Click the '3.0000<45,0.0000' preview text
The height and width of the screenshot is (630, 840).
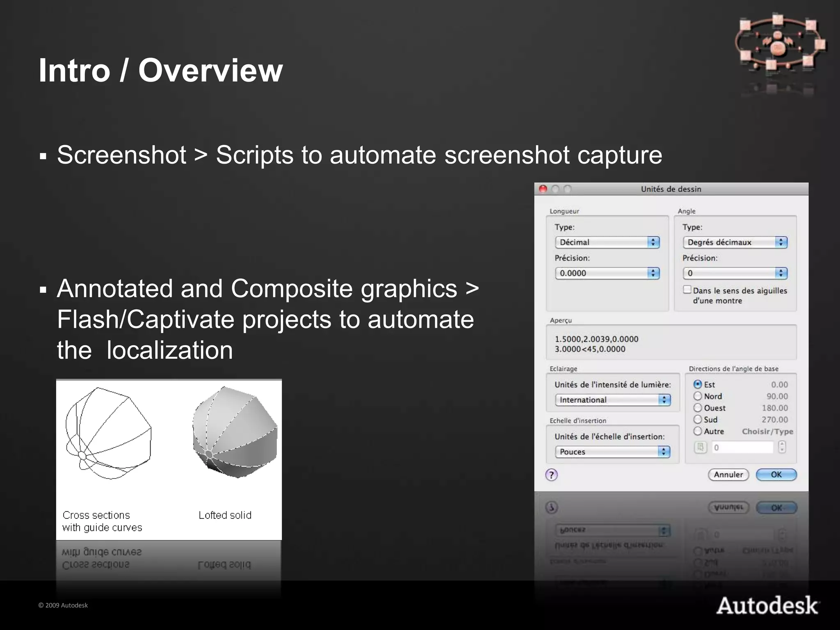point(590,349)
